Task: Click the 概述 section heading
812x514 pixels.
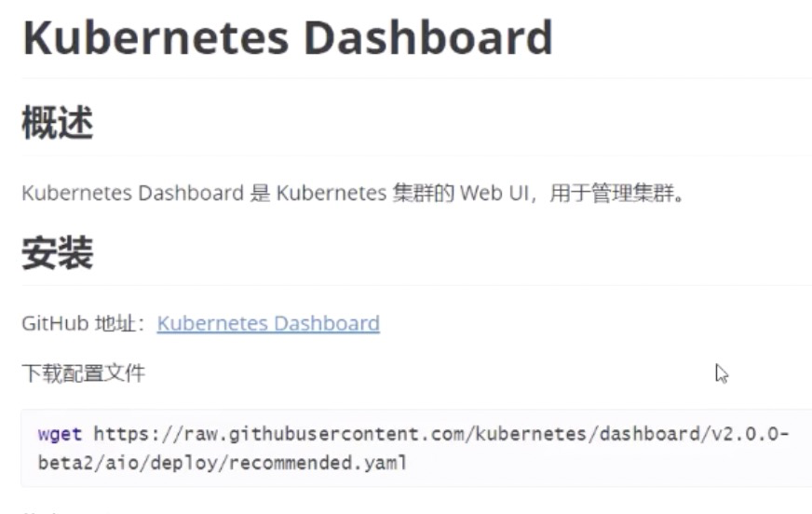Action: tap(58, 123)
